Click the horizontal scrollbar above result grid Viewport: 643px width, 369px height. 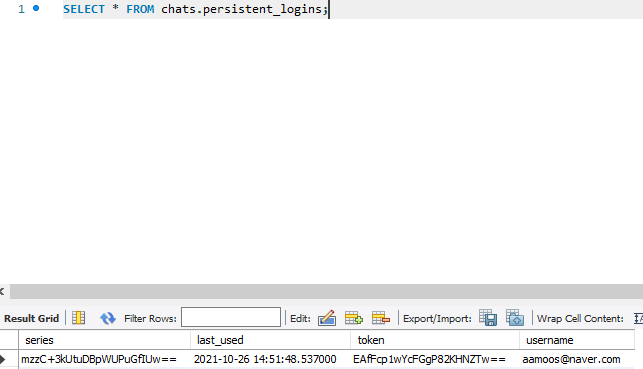coord(326,292)
